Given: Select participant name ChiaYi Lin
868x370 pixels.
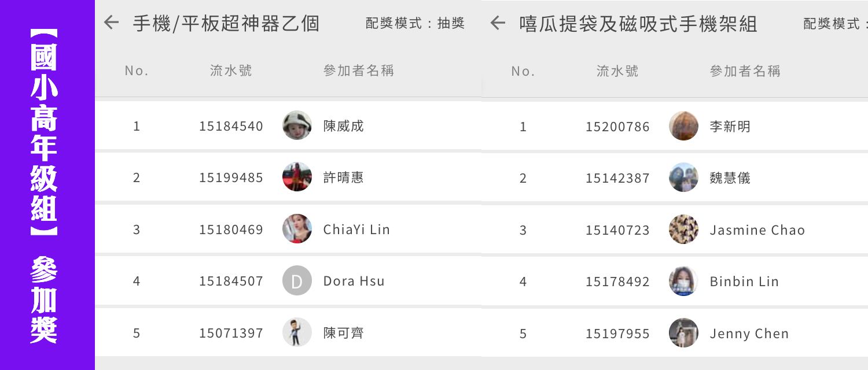Looking at the screenshot, I should click(356, 230).
